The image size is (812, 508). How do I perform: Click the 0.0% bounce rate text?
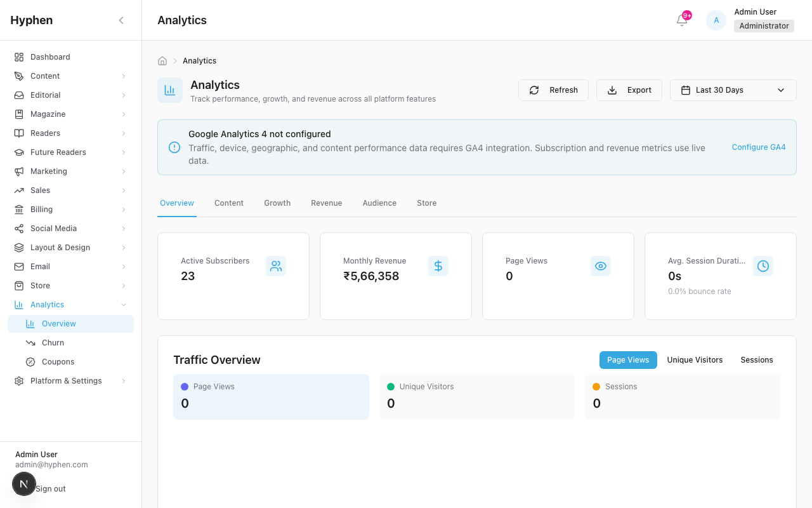pos(700,291)
